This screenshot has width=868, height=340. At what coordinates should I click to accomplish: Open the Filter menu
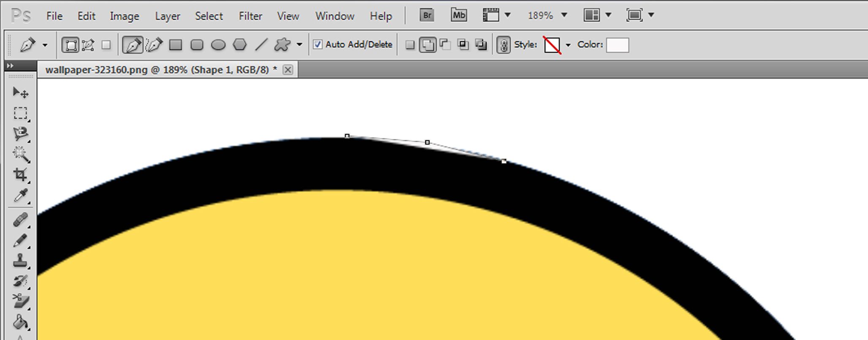[x=250, y=16]
